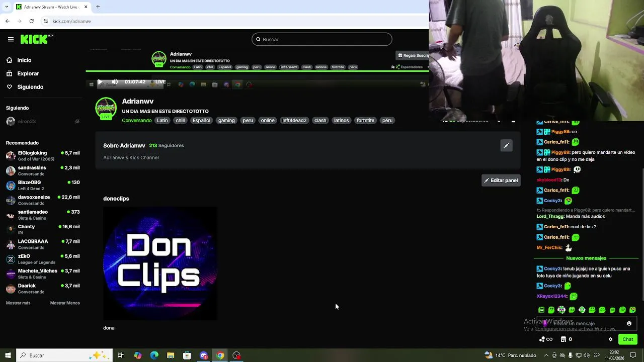Viewport: 644px width, 362px height.
Task: Select the gaming tag in the profile row
Action: point(226,121)
